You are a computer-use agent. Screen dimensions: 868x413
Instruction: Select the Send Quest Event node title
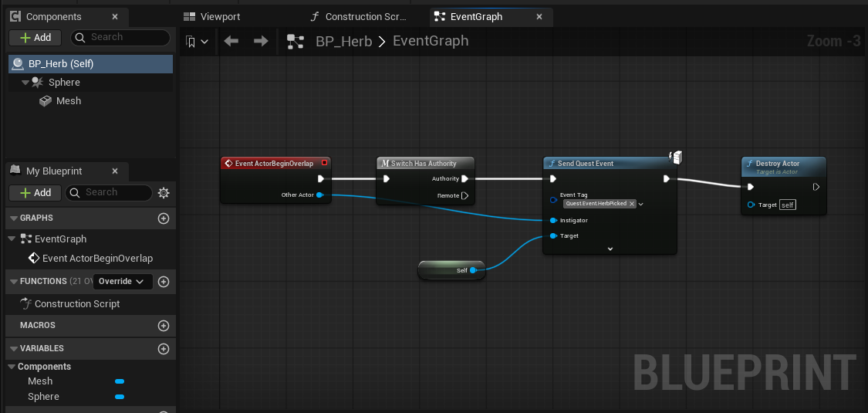coord(586,164)
